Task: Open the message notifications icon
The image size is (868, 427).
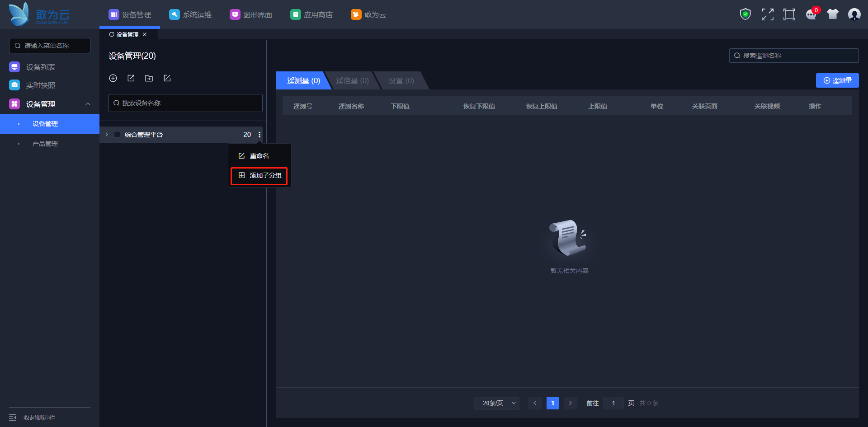Action: coord(811,14)
